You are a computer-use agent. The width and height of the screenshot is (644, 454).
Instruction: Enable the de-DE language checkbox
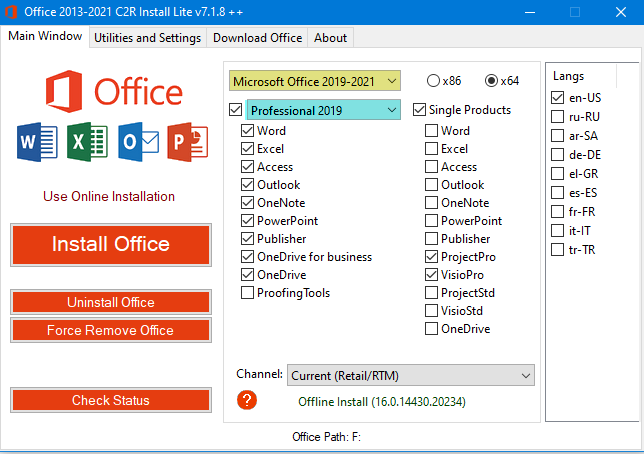(557, 154)
